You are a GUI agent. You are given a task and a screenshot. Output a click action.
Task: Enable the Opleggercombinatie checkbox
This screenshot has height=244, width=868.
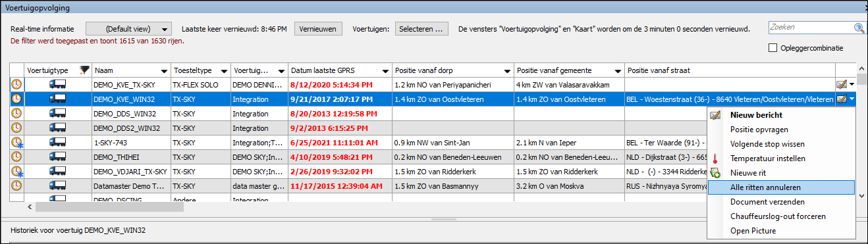773,47
